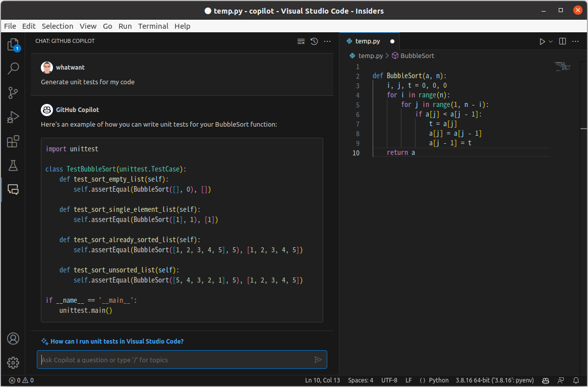Open the File menu
Viewport: 588px width, 387px height.
tap(10, 26)
